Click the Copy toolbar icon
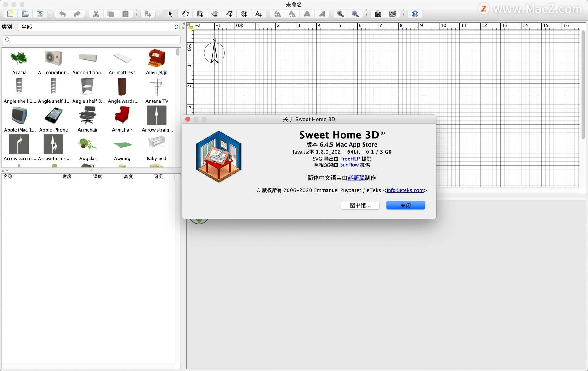Screen dimensions: 588x371 [111, 14]
